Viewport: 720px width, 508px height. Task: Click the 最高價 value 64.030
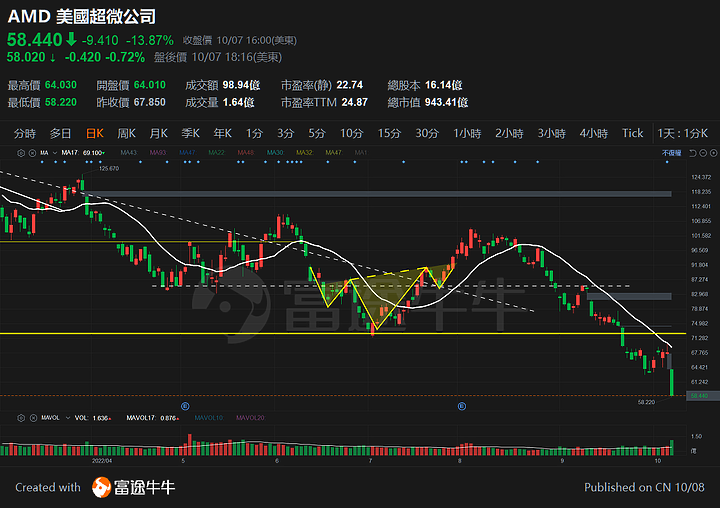(x=61, y=85)
